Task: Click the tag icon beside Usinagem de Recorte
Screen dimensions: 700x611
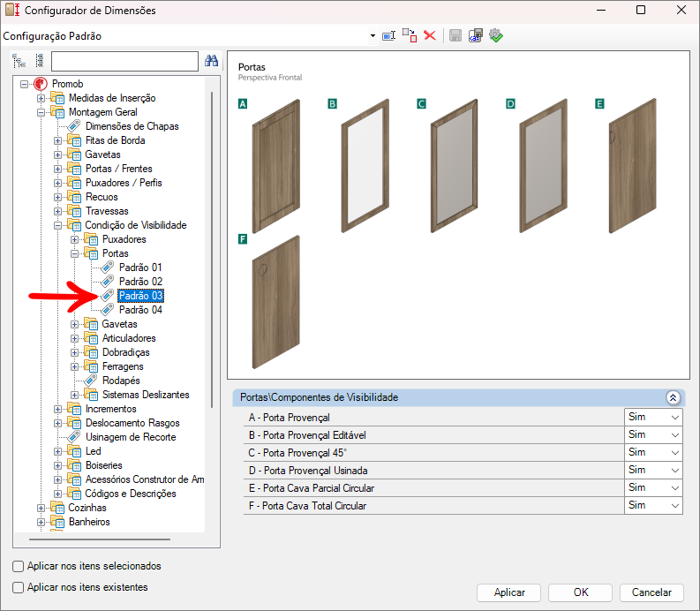Action: (x=73, y=437)
